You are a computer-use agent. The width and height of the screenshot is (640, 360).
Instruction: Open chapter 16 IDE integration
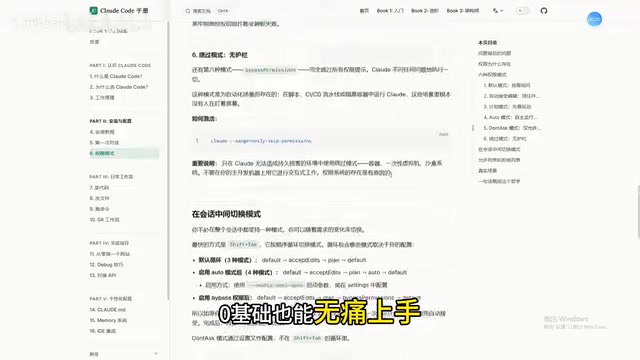point(103,331)
